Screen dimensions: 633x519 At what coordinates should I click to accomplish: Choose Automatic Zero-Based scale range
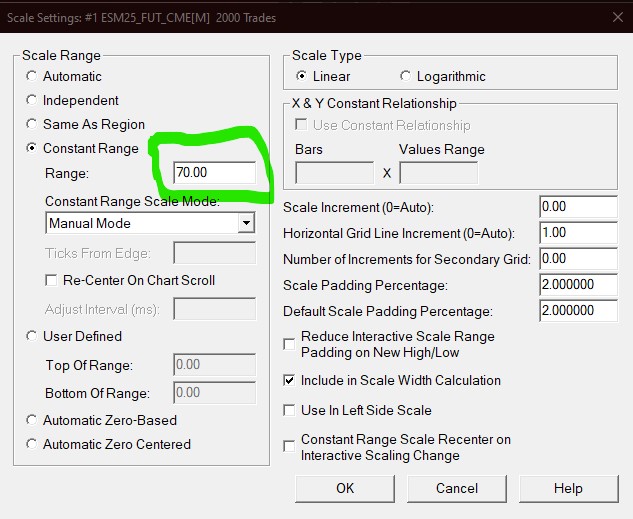click(x=33, y=420)
